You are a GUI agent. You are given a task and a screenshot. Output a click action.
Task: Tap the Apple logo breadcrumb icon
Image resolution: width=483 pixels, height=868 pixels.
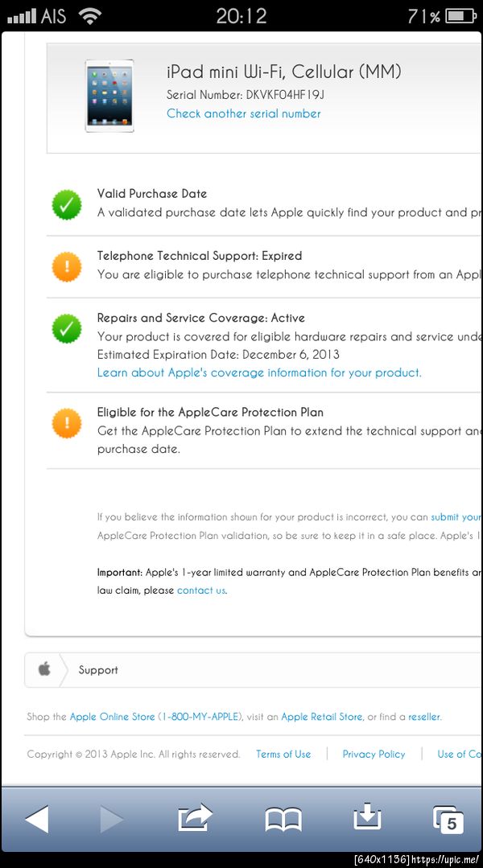point(44,669)
